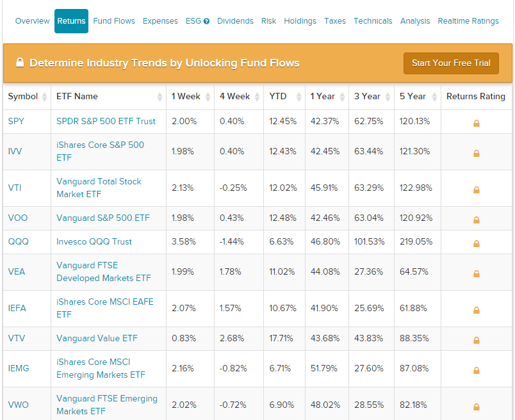Open Vanguard FTSE Emerging Markets ETF link
515x420 pixels.
click(x=107, y=405)
